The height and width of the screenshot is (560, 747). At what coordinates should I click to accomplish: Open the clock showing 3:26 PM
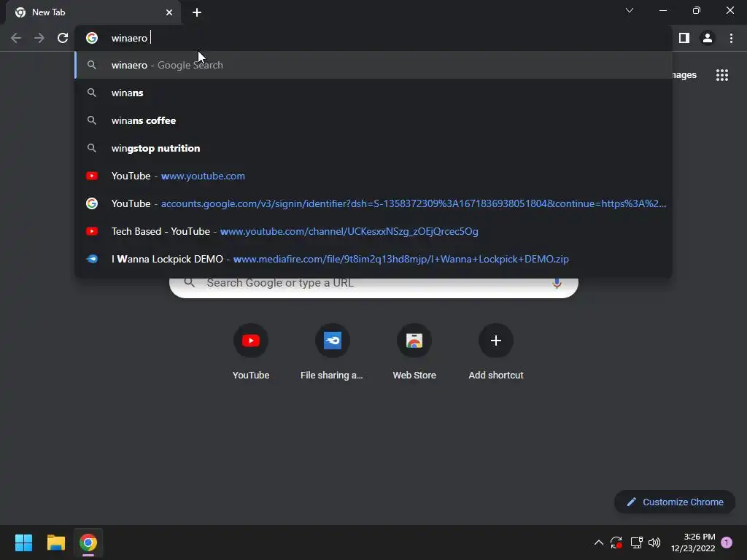pyautogui.click(x=693, y=542)
